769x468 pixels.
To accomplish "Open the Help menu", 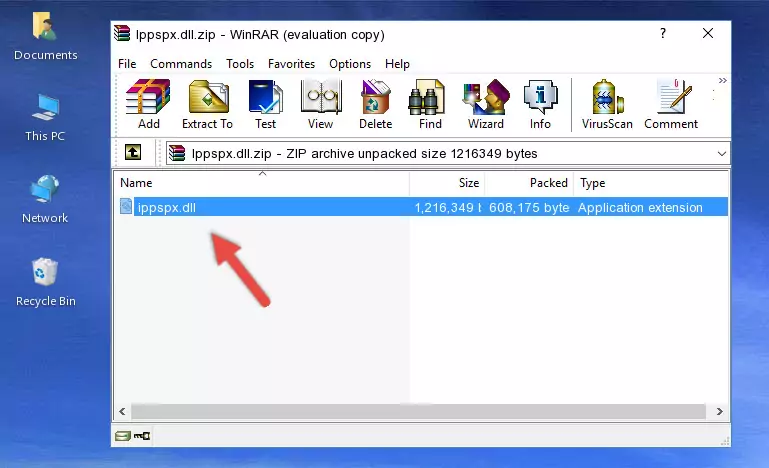I will click(x=397, y=64).
